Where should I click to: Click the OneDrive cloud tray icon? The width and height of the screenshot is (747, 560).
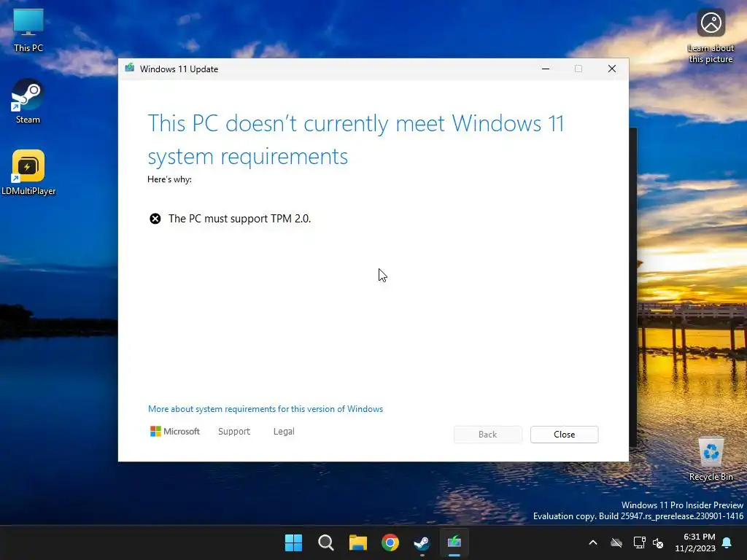(616, 542)
